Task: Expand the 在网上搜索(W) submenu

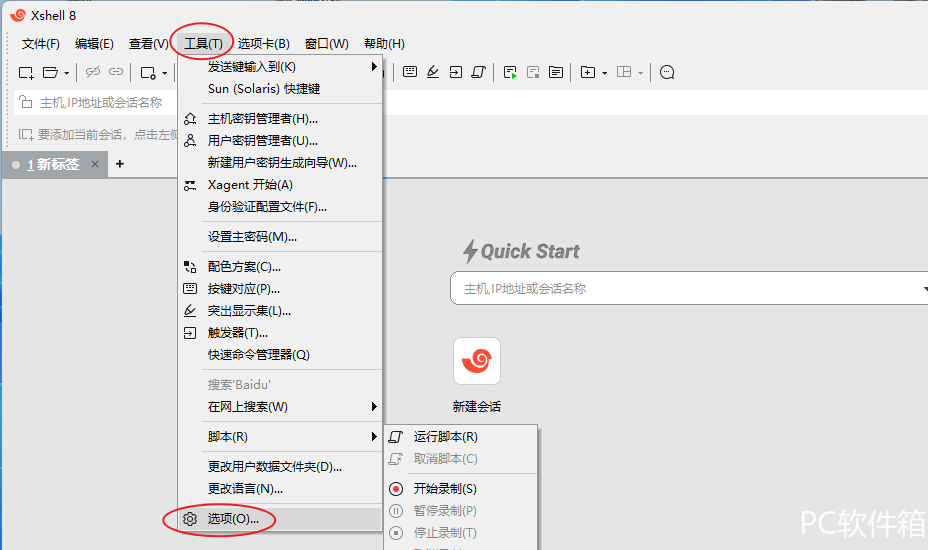Action: point(280,407)
